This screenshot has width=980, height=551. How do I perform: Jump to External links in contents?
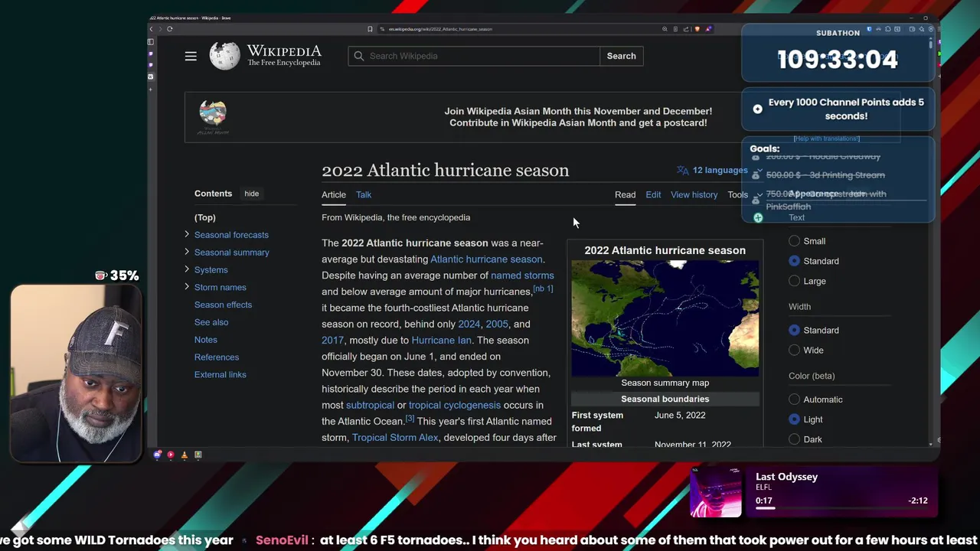pyautogui.click(x=220, y=374)
